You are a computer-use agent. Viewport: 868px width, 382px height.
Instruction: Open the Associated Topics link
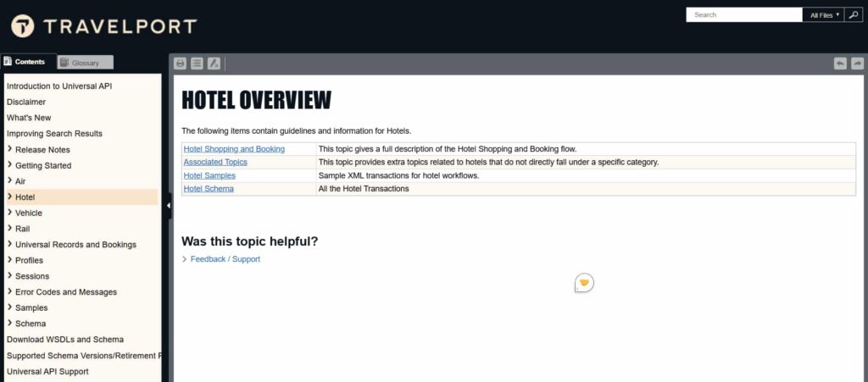coord(215,162)
